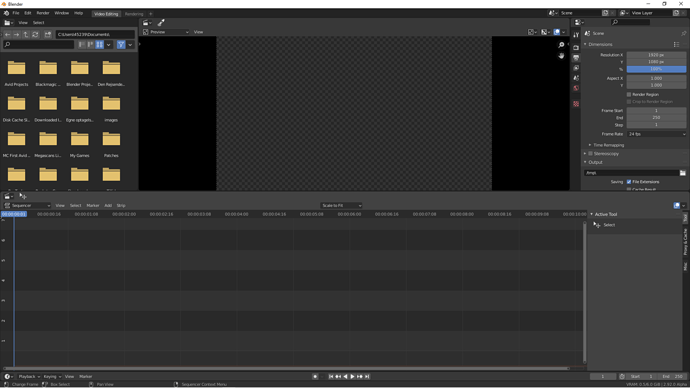Refresh the file browser listing
The height and width of the screenshot is (388, 690).
[36, 34]
